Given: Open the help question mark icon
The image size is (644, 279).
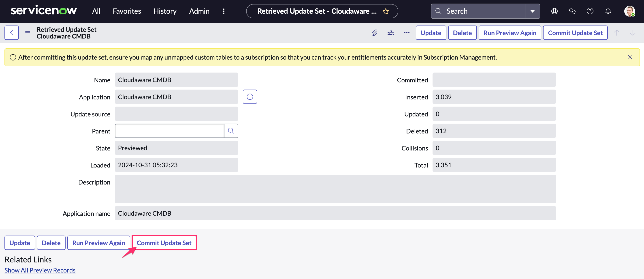Looking at the screenshot, I should coord(590,11).
